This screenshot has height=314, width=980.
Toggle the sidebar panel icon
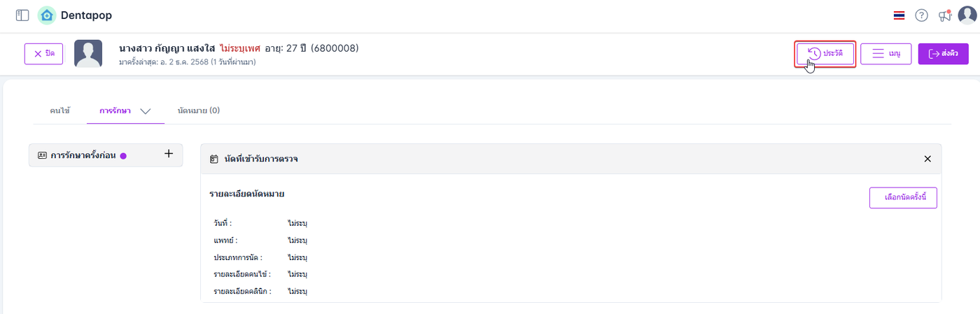[x=22, y=15]
